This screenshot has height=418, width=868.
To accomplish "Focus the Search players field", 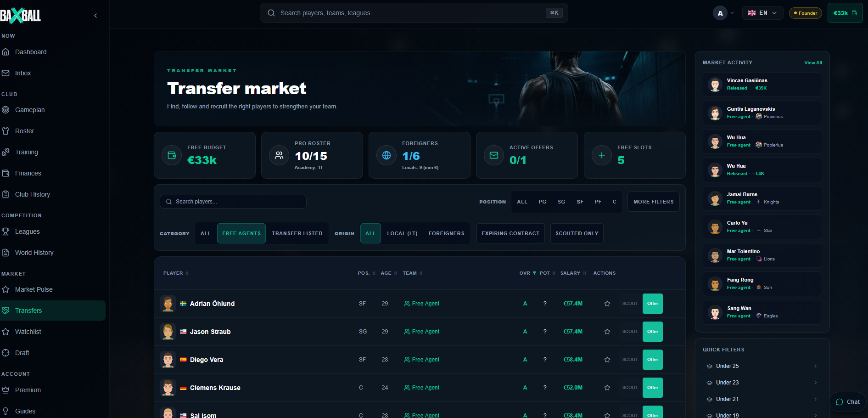I will pyautogui.click(x=233, y=202).
